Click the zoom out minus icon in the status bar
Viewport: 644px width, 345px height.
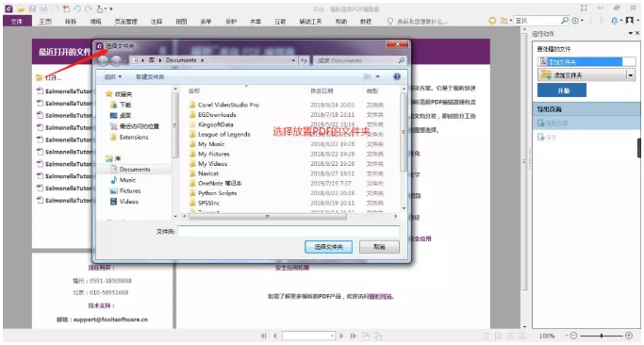click(574, 336)
